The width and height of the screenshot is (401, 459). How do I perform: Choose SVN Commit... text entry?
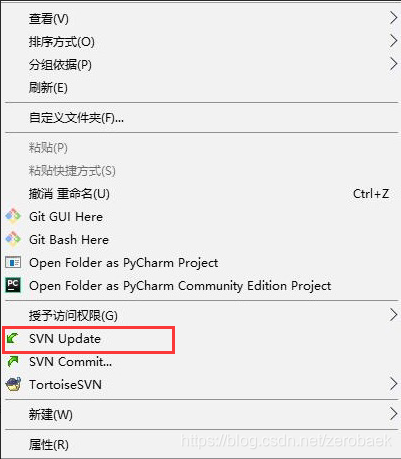coord(70,362)
